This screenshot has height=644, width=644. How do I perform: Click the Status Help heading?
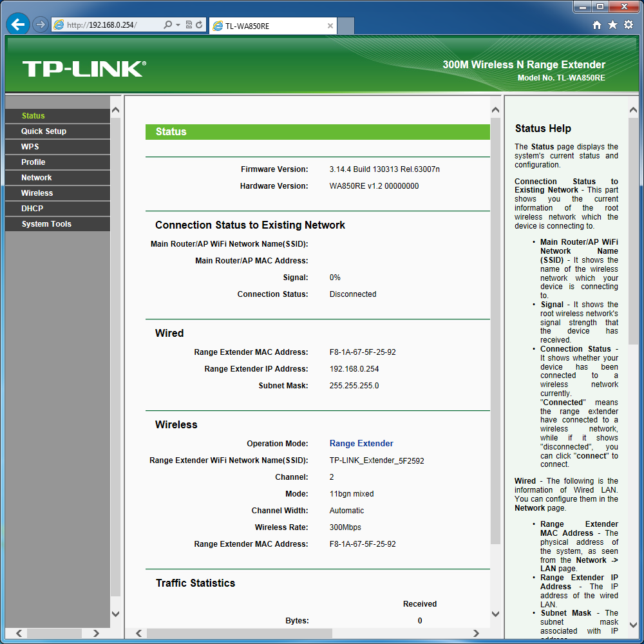point(543,129)
